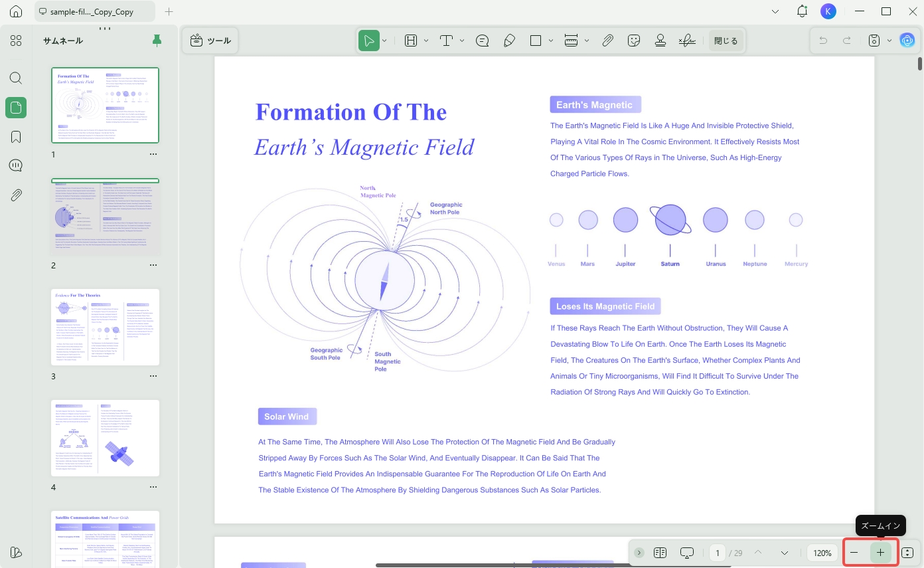924x568 pixels.
Task: Open the zoom percentage 120% dropdown
Action: (822, 553)
